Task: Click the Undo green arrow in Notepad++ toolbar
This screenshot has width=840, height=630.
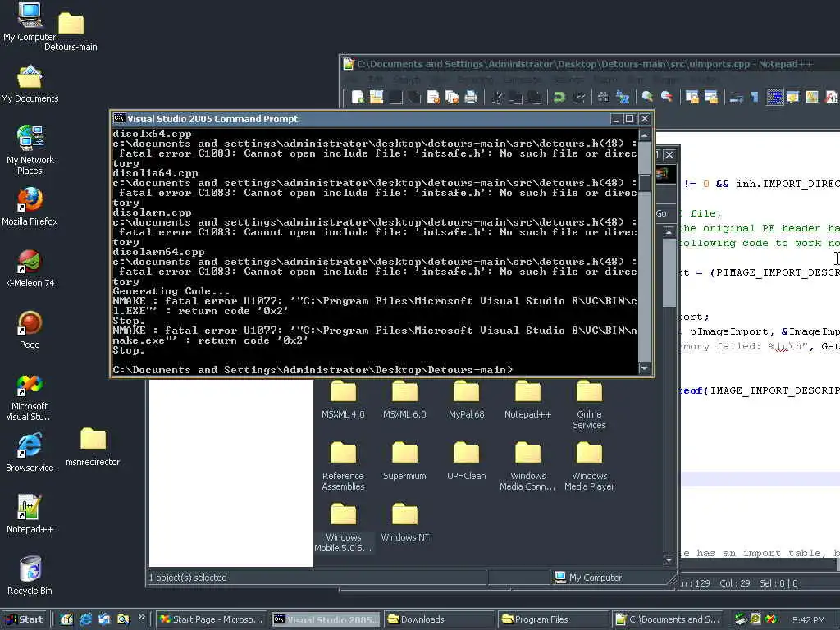Action: [x=559, y=97]
